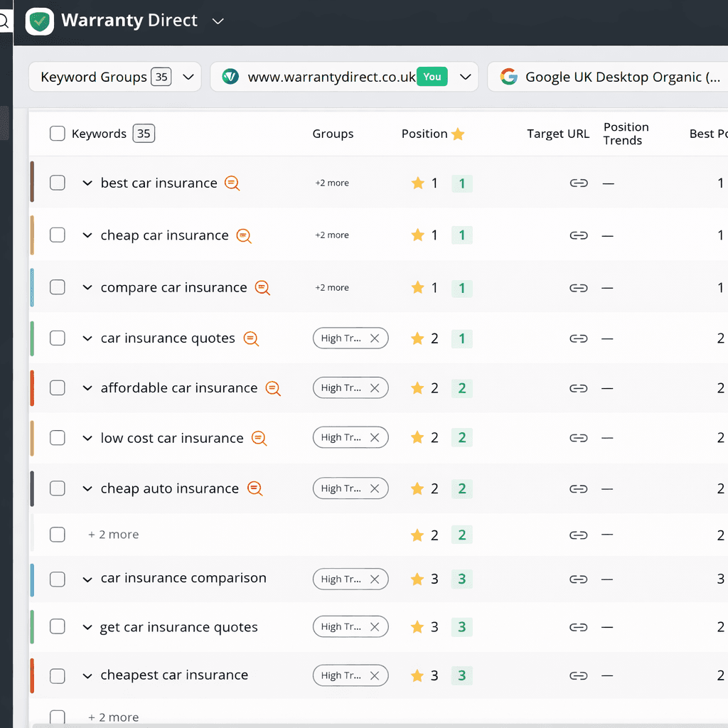Viewport: 728px width, 728px height.
Task: Check the cheap auto insurance row checkbox
Action: (x=58, y=488)
